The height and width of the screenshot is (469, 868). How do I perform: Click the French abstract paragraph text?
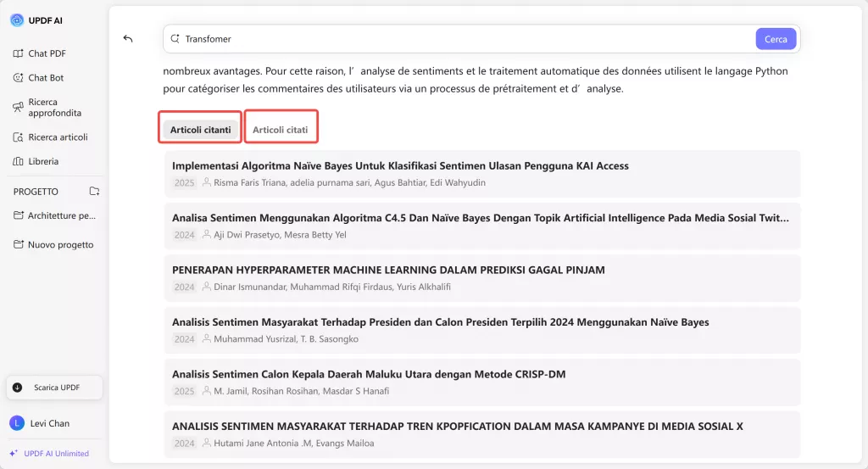(x=475, y=79)
